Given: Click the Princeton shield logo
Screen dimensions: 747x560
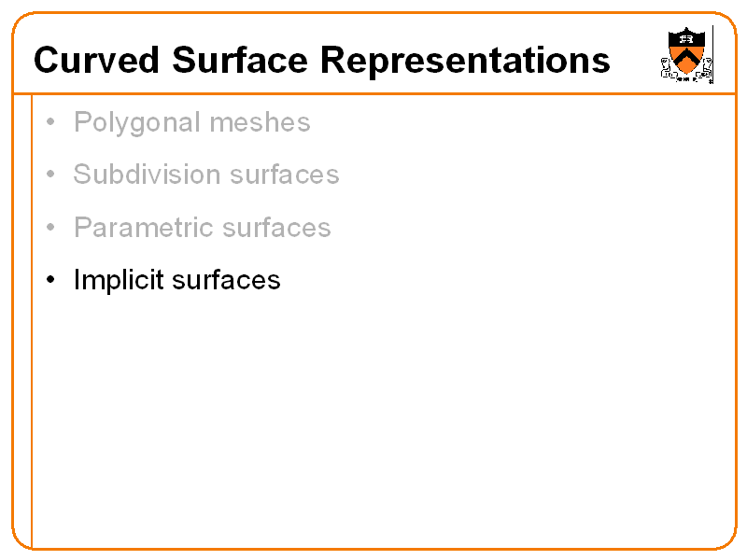Looking at the screenshot, I should [x=688, y=54].
